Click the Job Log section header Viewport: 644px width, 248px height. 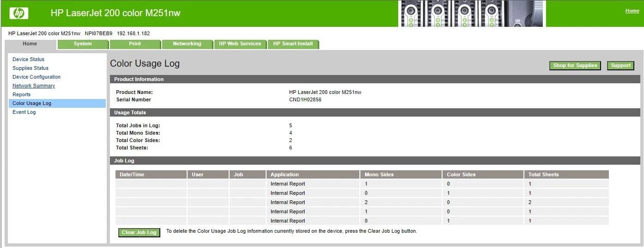375,161
